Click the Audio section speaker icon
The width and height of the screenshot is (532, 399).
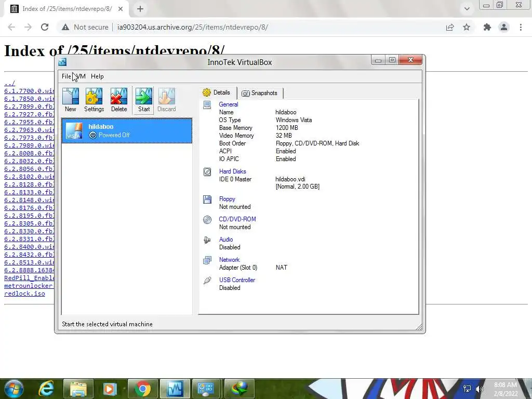207,240
